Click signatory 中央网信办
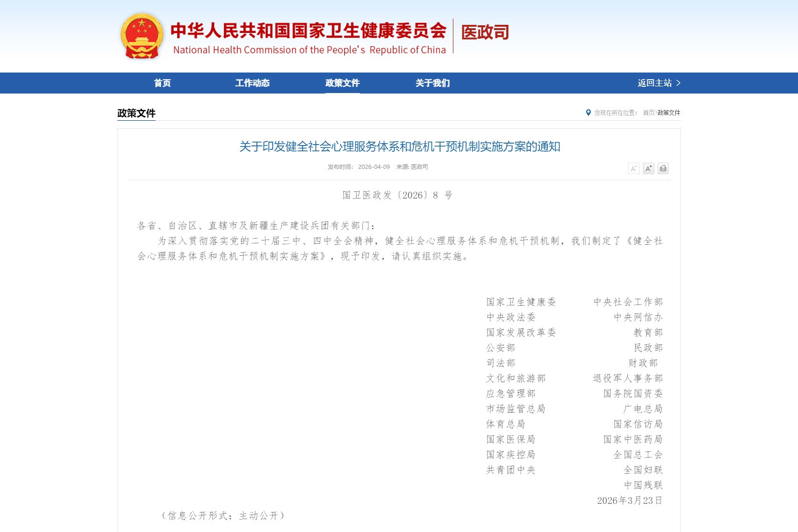This screenshot has width=798, height=532. 638,317
